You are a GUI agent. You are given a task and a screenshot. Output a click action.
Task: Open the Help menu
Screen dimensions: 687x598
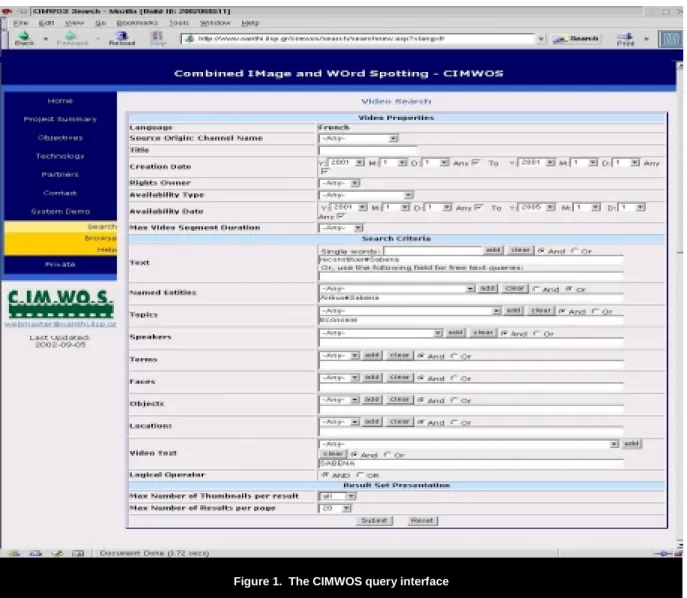(250, 23)
